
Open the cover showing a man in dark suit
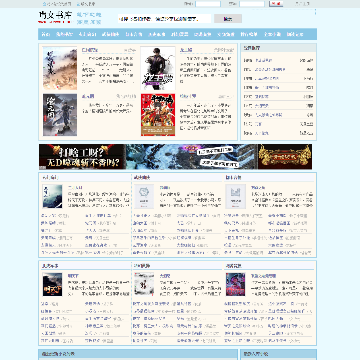click(x=158, y=68)
